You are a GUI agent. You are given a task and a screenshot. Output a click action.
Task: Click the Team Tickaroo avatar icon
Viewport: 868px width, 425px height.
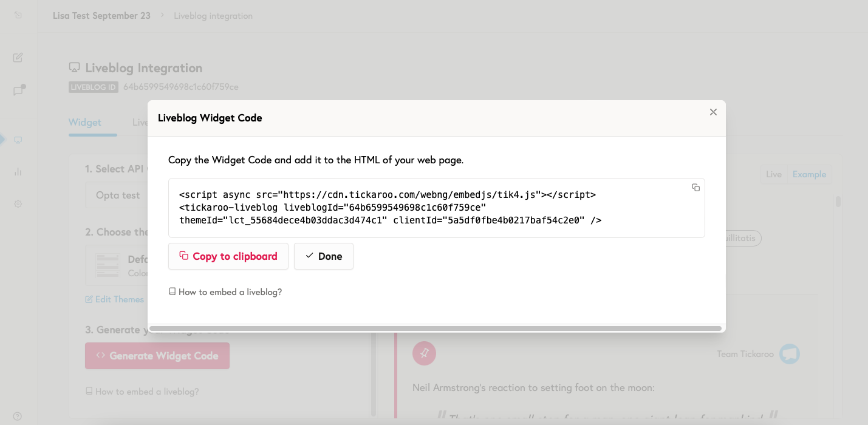point(790,354)
